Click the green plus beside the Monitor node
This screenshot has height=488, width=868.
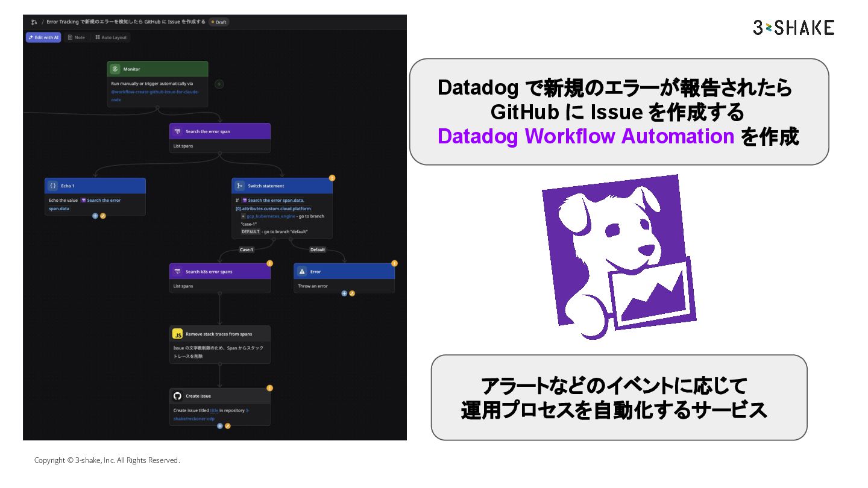(x=219, y=84)
